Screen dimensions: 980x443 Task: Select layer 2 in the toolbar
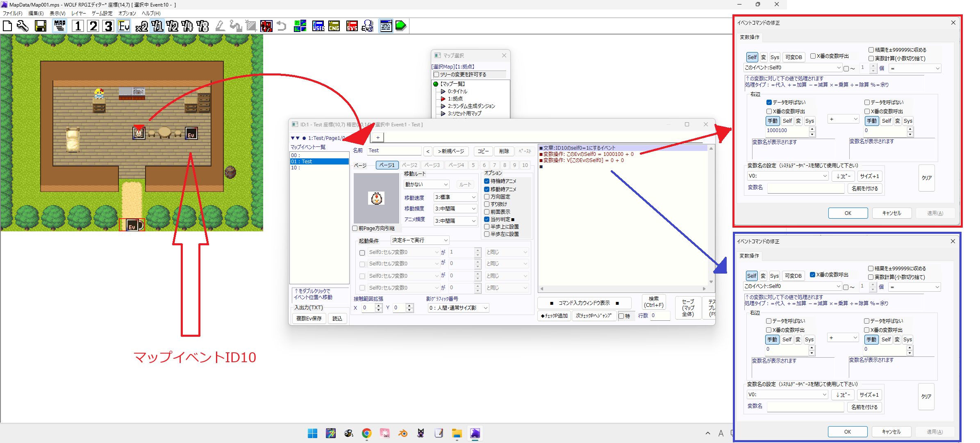[x=93, y=26]
